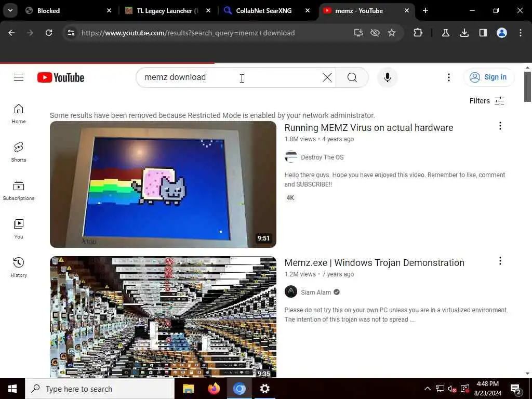Image resolution: width=532 pixels, height=399 pixels.
Task: Switch to the Blocked tab
Action: [68, 11]
